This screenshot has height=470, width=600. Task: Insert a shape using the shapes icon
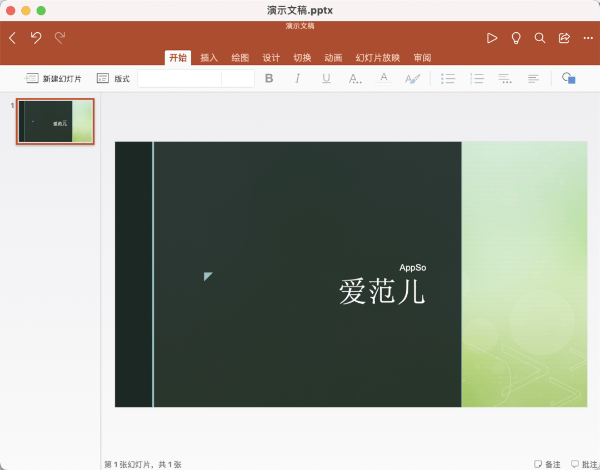pos(569,78)
